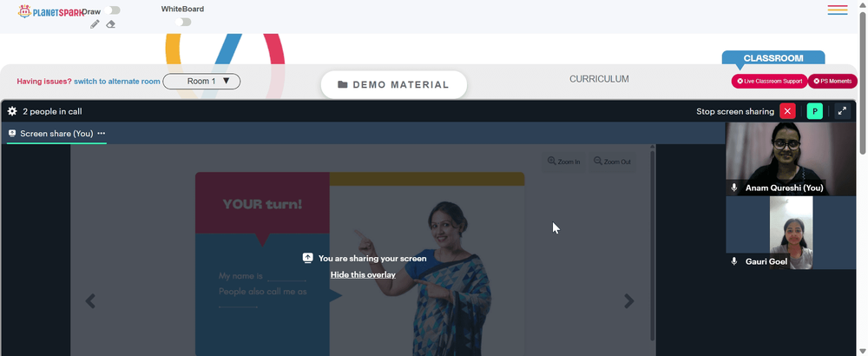Toggle the Draw switch

(112, 10)
